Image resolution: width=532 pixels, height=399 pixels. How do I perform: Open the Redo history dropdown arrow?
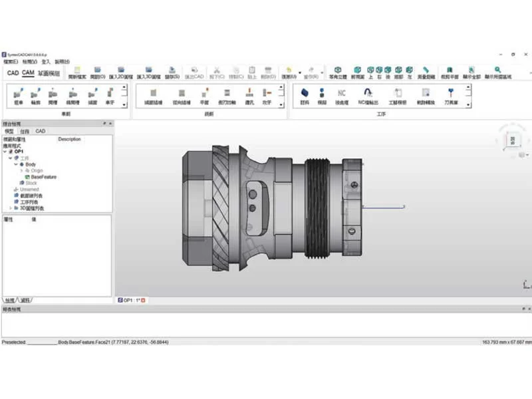click(322, 72)
